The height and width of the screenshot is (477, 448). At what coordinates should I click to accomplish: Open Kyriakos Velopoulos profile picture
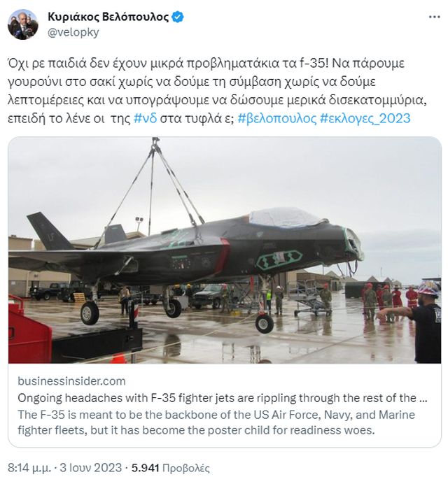click(x=23, y=24)
